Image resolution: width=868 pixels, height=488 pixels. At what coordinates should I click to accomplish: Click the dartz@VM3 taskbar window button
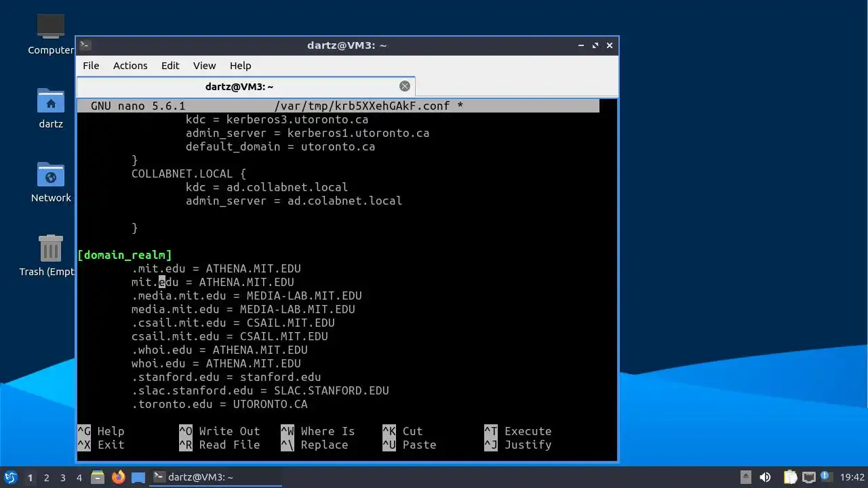216,477
